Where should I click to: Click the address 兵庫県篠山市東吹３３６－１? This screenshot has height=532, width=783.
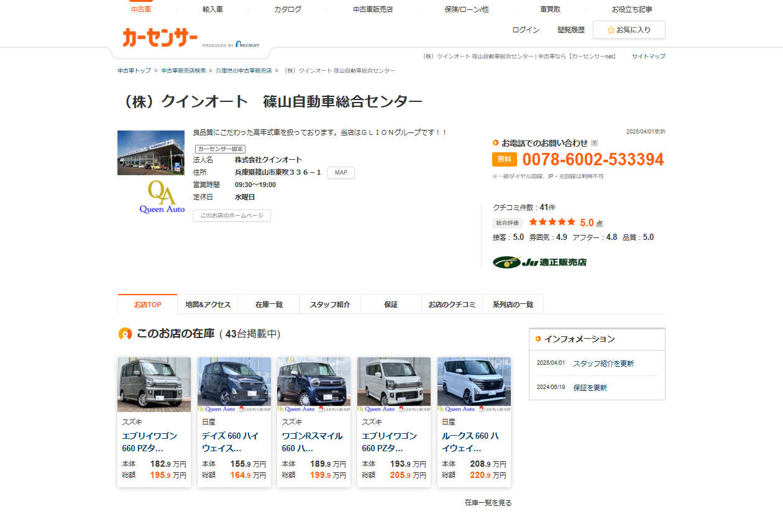[x=278, y=172]
